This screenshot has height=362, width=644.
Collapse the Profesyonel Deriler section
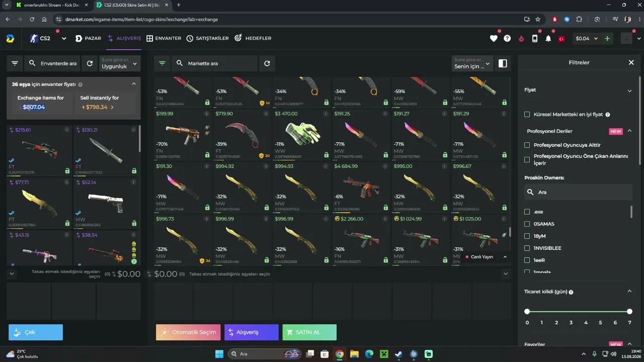pos(629,131)
